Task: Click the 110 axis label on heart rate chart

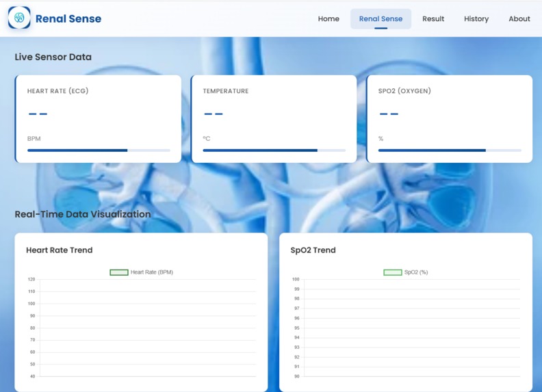Action: [x=31, y=291]
